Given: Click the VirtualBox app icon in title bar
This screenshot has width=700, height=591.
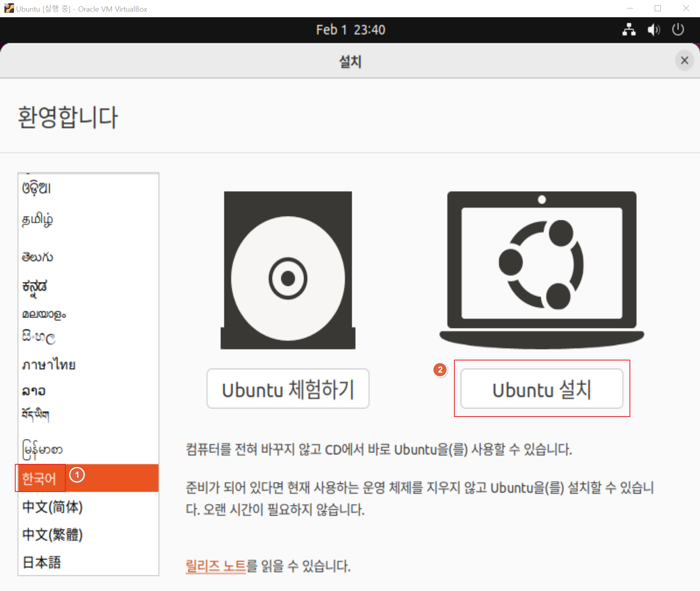Looking at the screenshot, I should pyautogui.click(x=9, y=8).
